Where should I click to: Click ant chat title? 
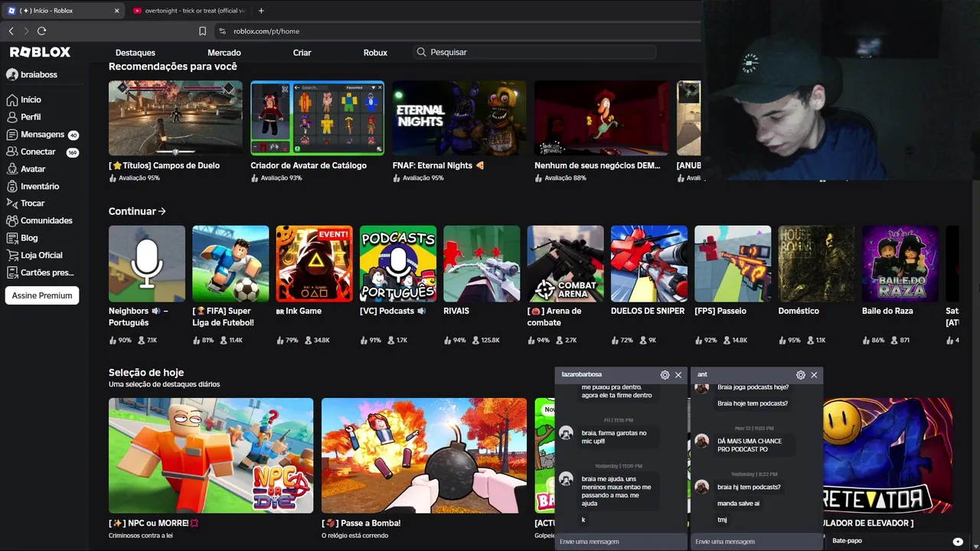[x=702, y=375]
